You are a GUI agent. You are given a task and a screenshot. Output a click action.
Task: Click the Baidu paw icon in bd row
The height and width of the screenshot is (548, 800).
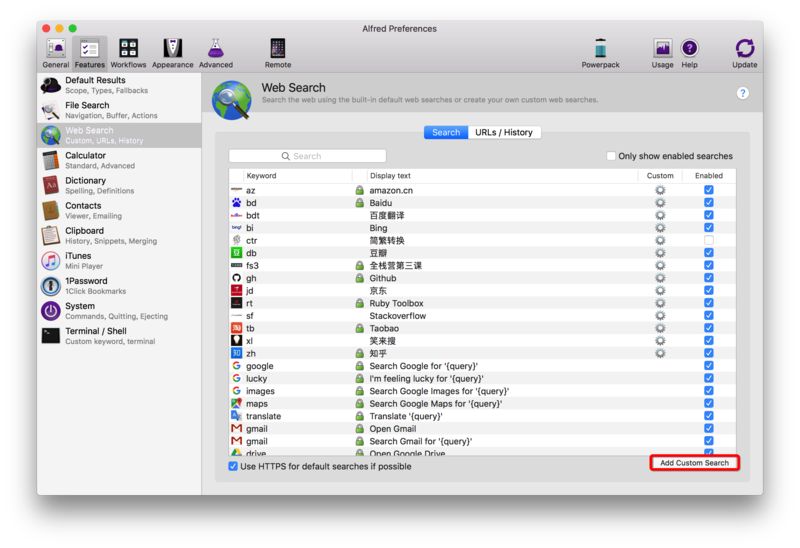click(x=236, y=203)
